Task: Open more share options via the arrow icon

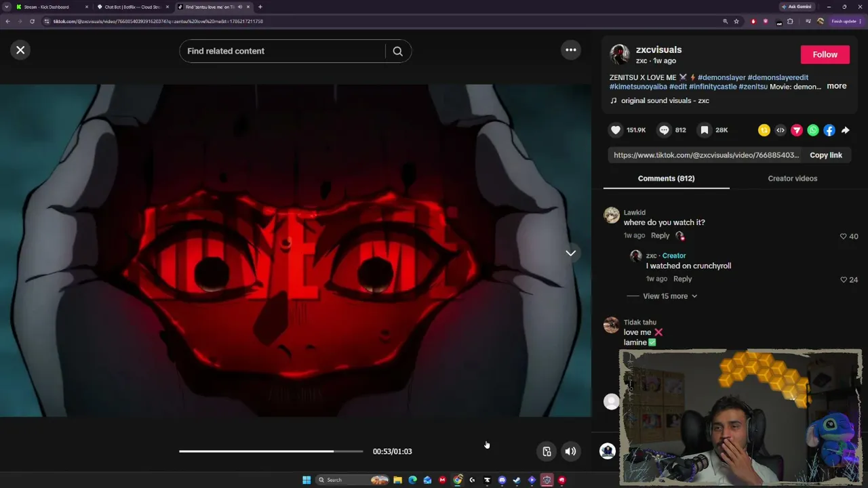Action: pos(846,130)
